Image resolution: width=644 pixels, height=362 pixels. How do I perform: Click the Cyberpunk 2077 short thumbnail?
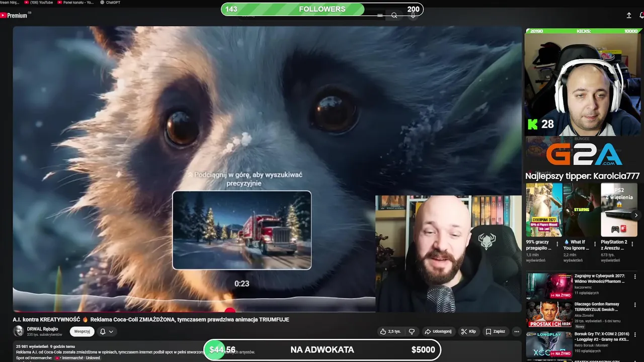point(544,210)
